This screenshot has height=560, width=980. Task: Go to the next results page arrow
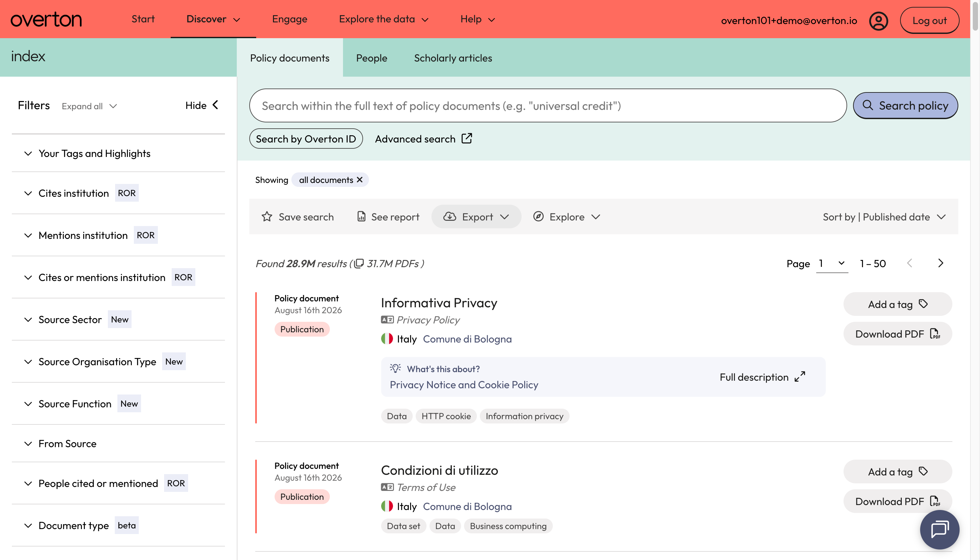(x=941, y=263)
